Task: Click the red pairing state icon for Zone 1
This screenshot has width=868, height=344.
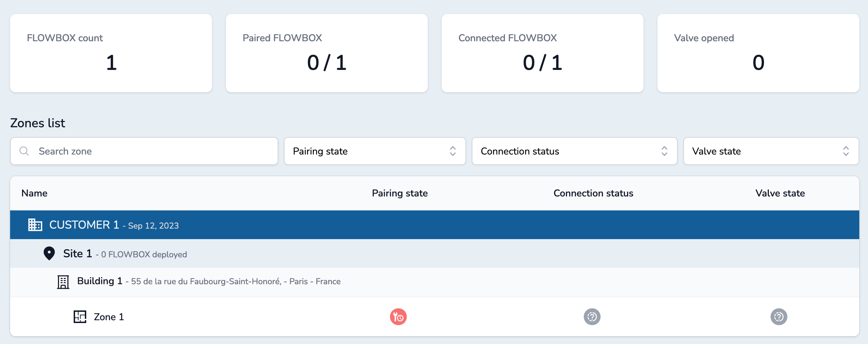Action: pyautogui.click(x=398, y=317)
